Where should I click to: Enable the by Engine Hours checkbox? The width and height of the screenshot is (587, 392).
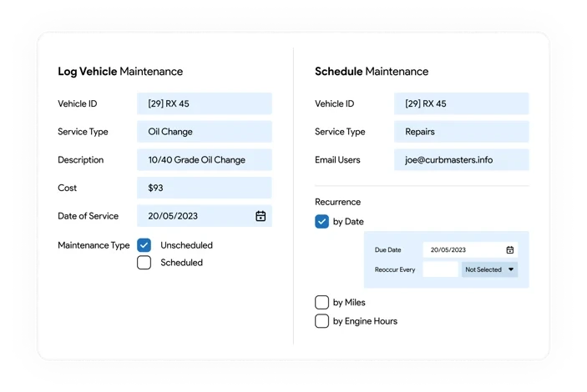[x=322, y=321]
